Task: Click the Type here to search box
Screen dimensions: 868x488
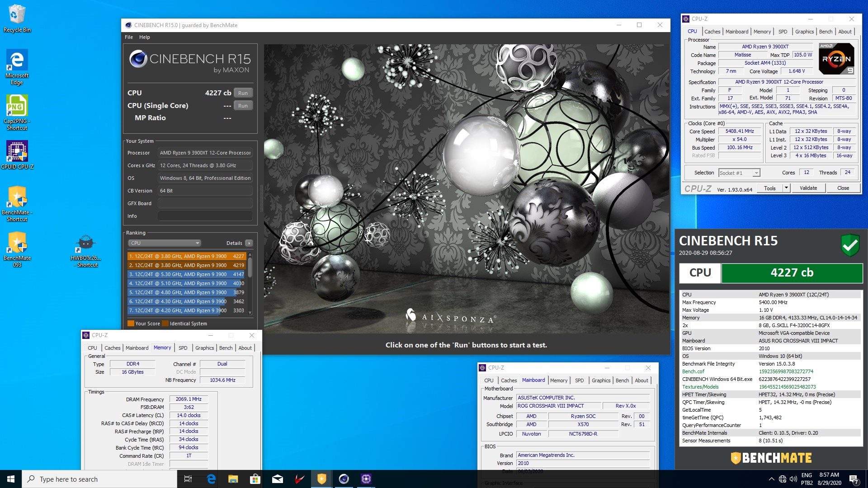Action: (99, 479)
